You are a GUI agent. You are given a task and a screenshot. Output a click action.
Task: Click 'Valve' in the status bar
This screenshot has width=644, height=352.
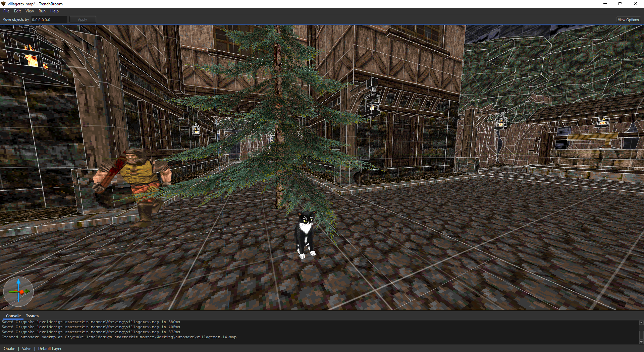click(x=26, y=349)
